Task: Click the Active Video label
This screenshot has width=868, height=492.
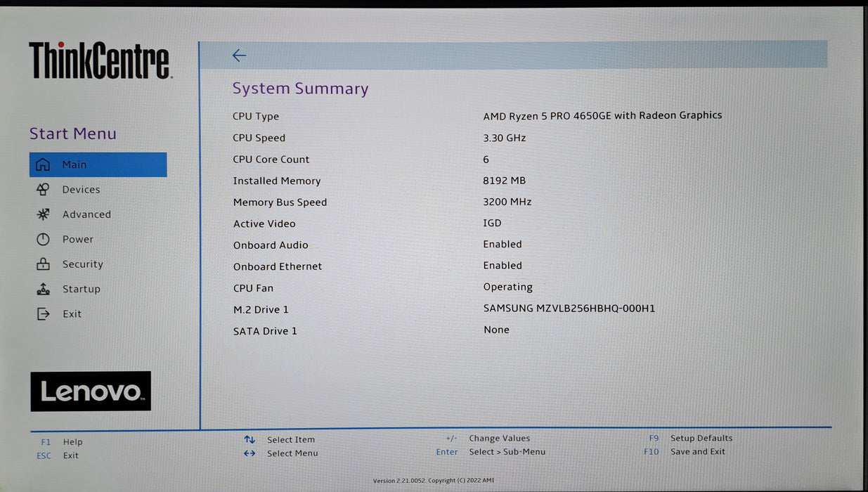Action: click(x=264, y=224)
